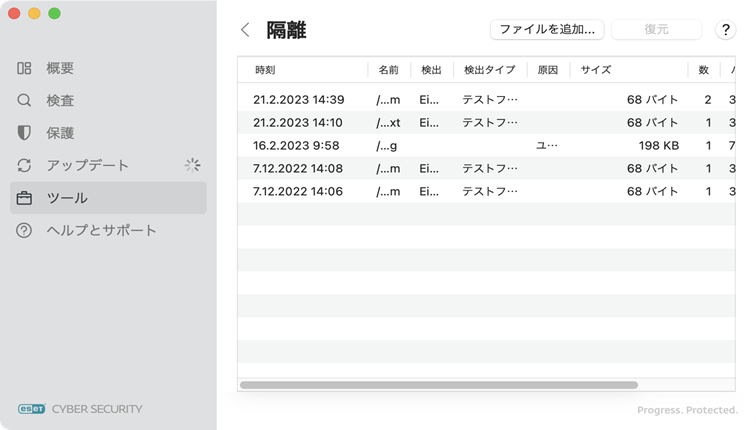Click the horizontal scrollbar under the table
Viewport: 756px width, 430px height.
coord(438,385)
